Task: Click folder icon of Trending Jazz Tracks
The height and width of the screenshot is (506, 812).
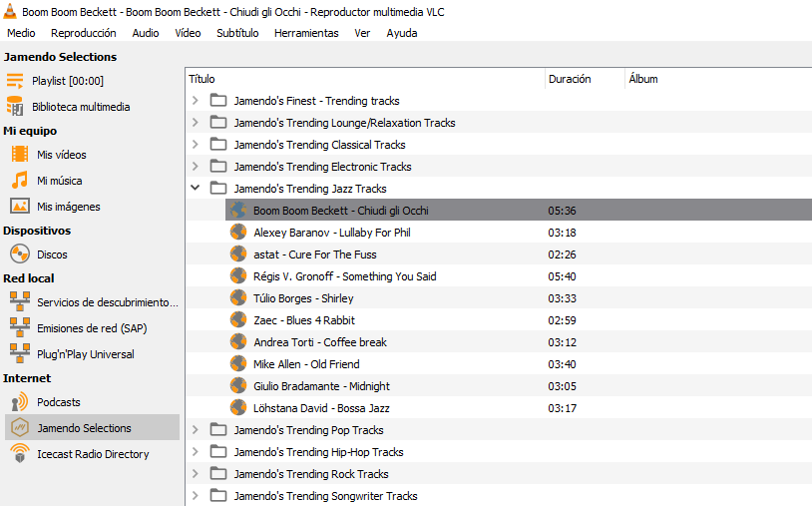Action: point(218,188)
